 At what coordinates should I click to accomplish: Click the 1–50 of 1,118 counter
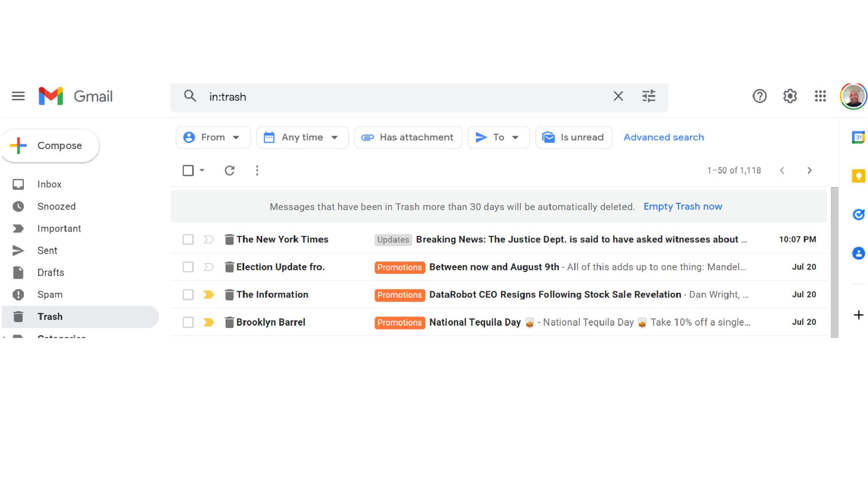[734, 171]
